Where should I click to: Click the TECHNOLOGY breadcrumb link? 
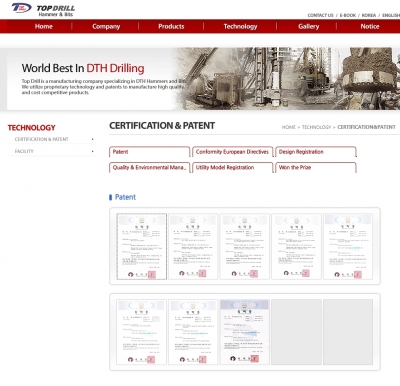(316, 127)
